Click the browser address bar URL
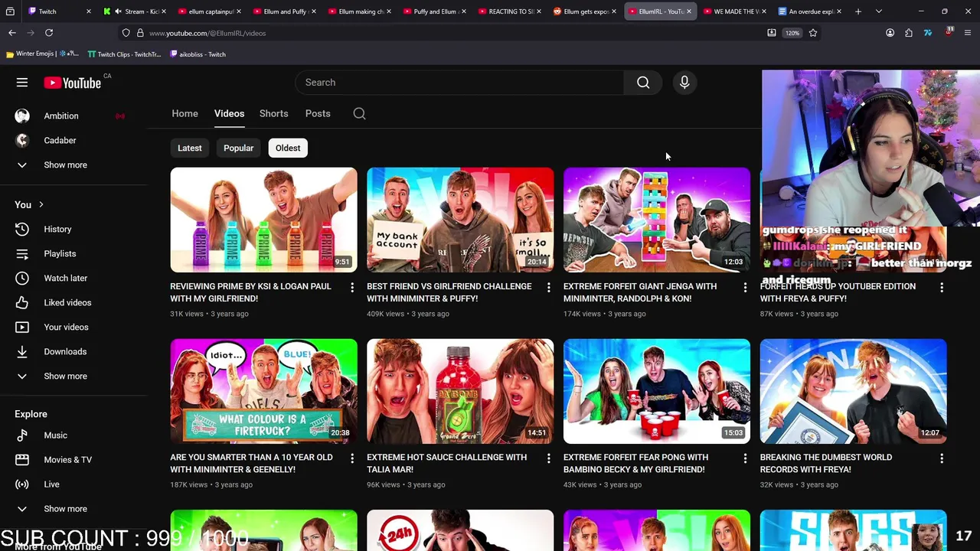Image resolution: width=980 pixels, height=551 pixels. click(207, 33)
